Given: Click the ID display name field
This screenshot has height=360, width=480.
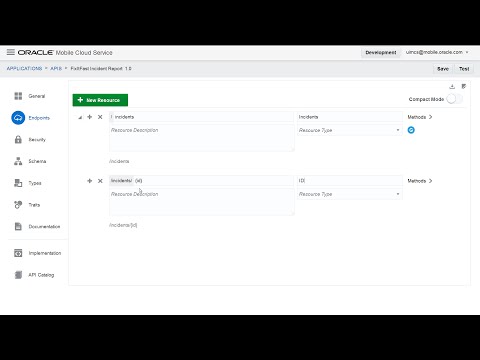Looking at the screenshot, I should [x=350, y=181].
